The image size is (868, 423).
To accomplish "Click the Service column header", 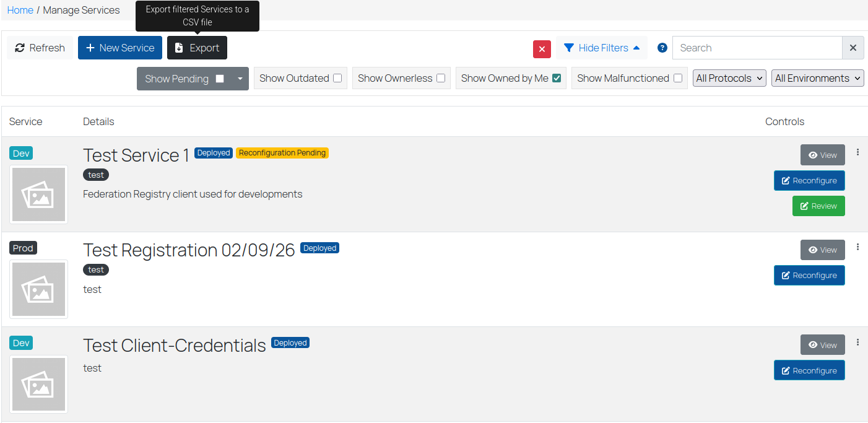I will point(26,121).
